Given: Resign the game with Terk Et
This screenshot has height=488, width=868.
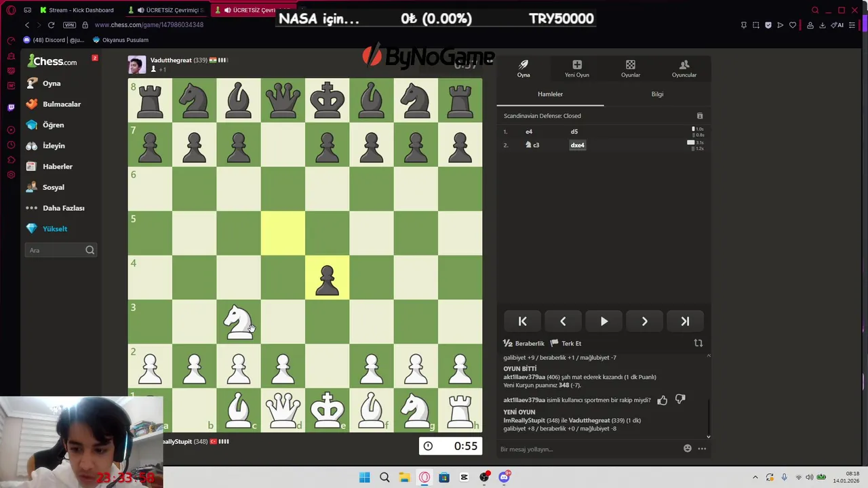Looking at the screenshot, I should point(566,344).
